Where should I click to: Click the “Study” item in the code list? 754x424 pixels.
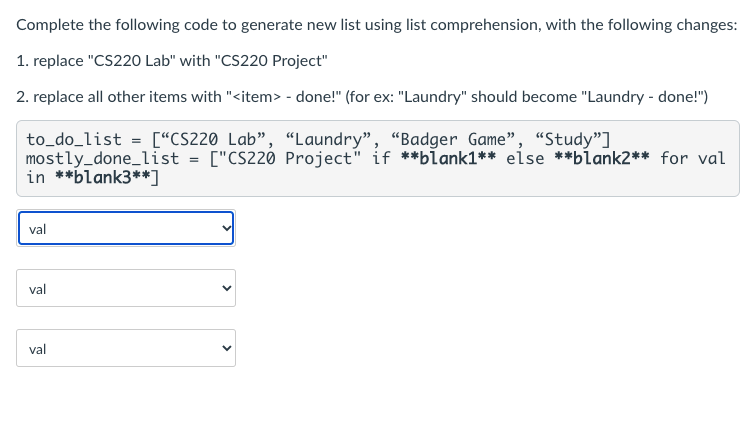pos(570,139)
